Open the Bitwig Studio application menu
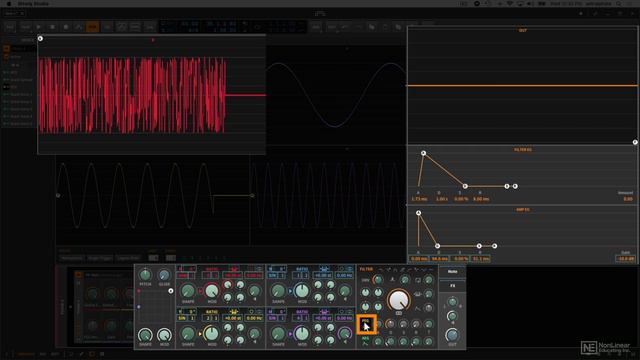640x360 pixels. point(33,4)
